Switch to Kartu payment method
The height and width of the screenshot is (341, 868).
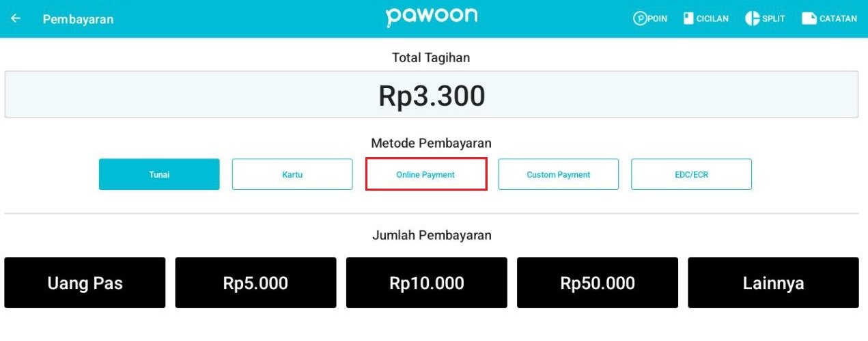tap(292, 174)
